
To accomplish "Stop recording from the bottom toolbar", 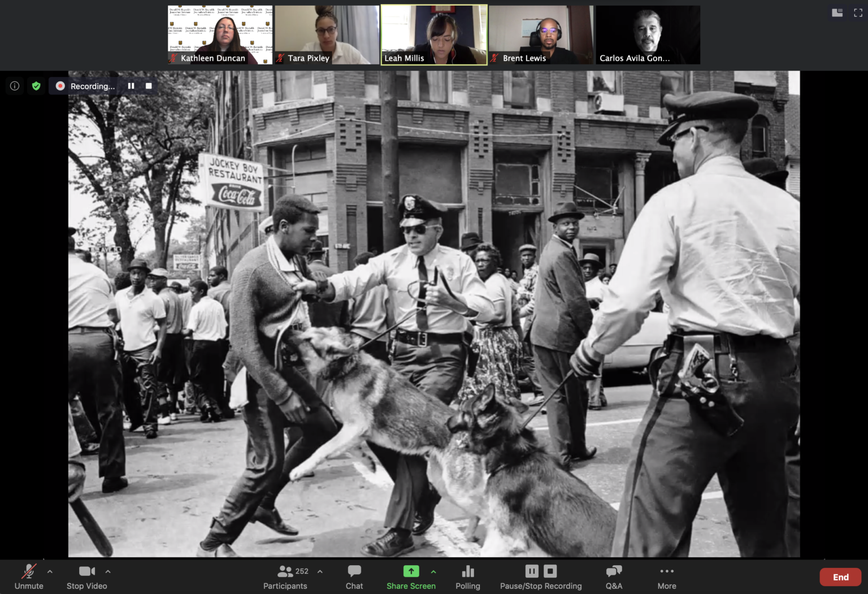I will coord(549,571).
